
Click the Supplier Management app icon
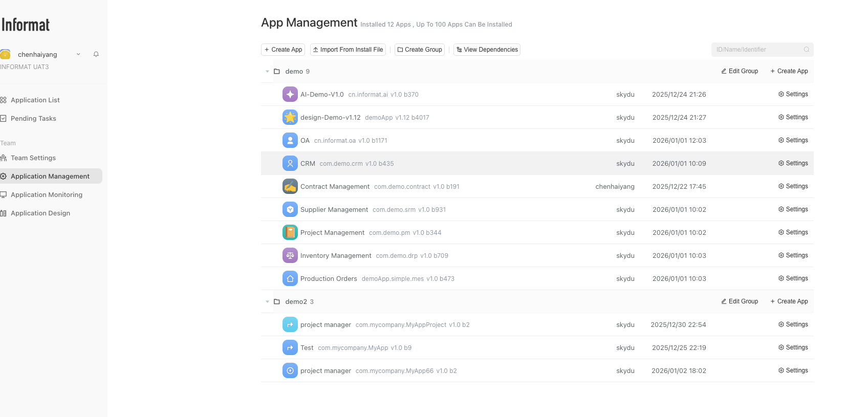pos(290,209)
